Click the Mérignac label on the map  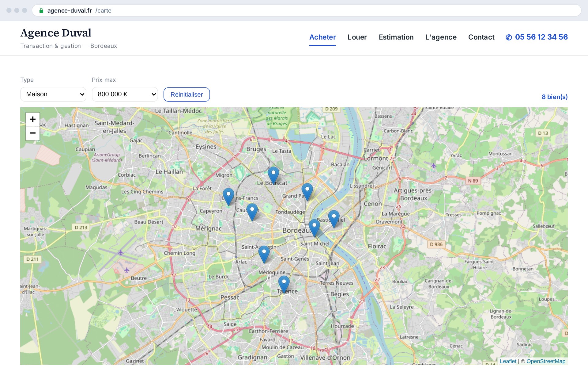[209, 228]
